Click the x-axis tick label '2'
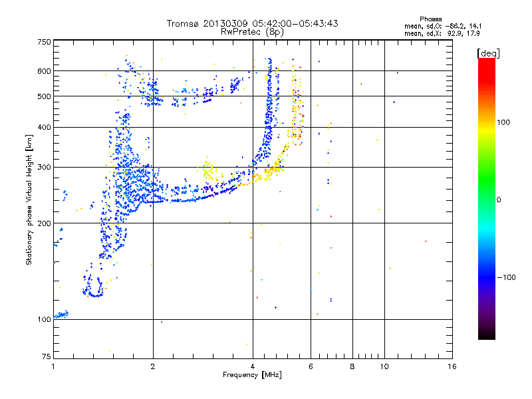The width and height of the screenshot is (532, 399). 153,366
